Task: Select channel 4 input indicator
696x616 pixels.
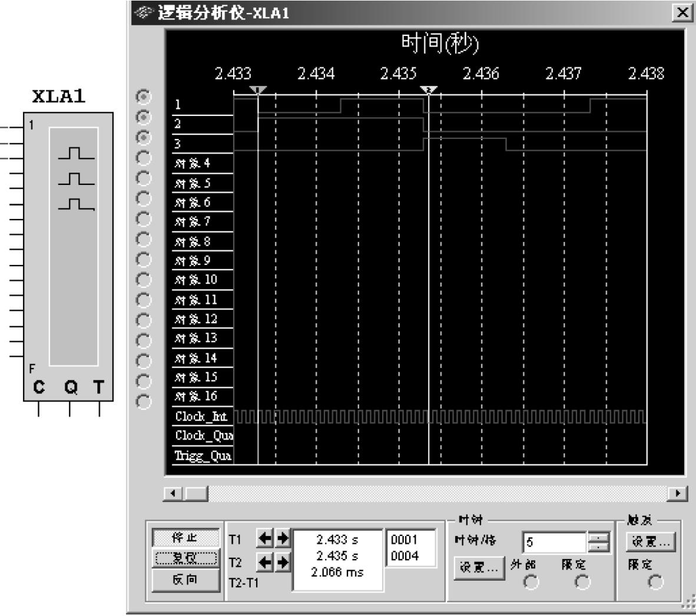Action: (143, 158)
